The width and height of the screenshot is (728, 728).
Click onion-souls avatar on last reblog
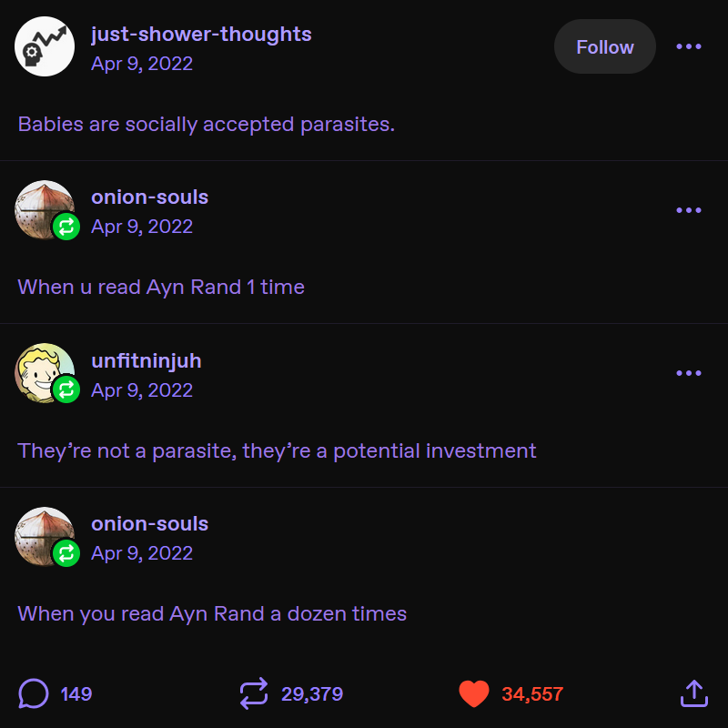coord(44,536)
